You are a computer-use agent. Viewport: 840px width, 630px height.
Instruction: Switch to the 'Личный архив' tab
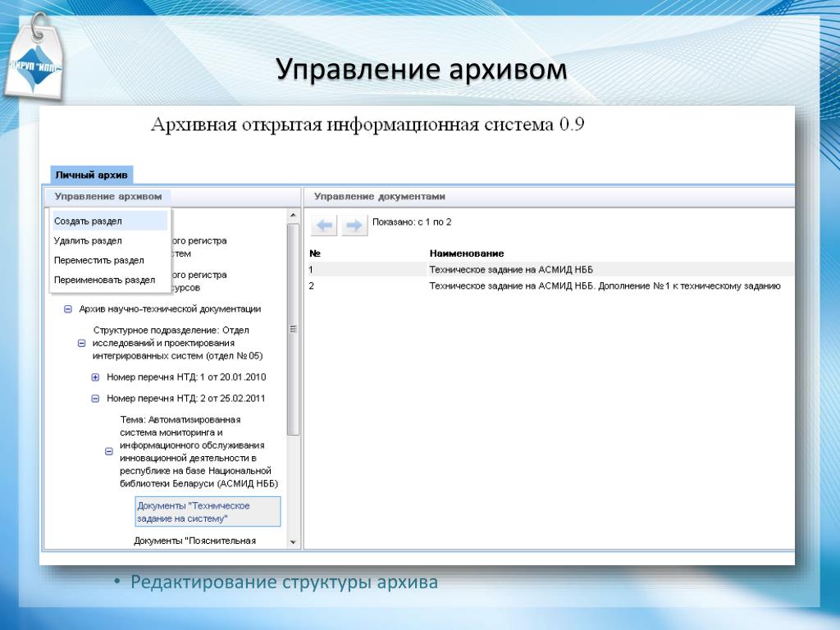click(x=91, y=175)
